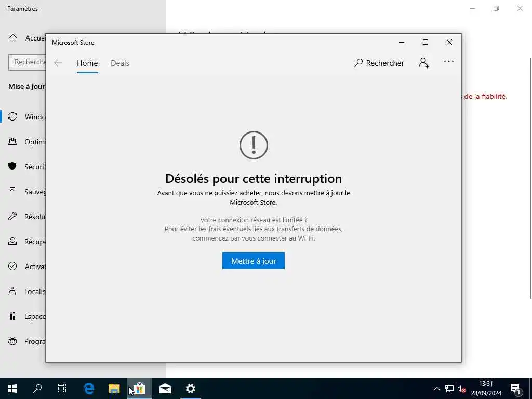
Task: Select Sauvegarde upload-arrow icon in sidebar
Action: pyautogui.click(x=12, y=191)
